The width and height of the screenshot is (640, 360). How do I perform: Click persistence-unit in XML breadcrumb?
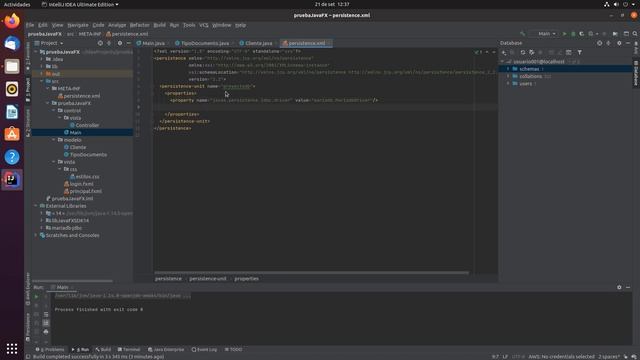207,279
